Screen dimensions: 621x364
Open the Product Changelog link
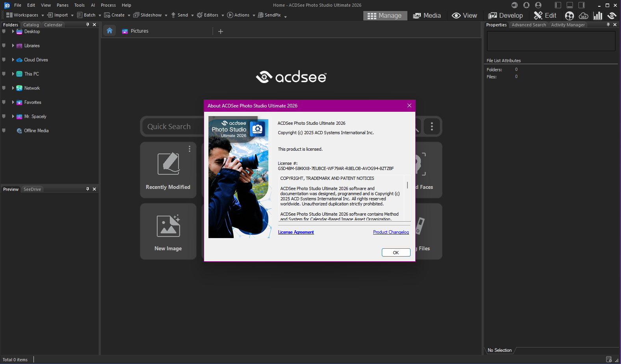tap(391, 232)
